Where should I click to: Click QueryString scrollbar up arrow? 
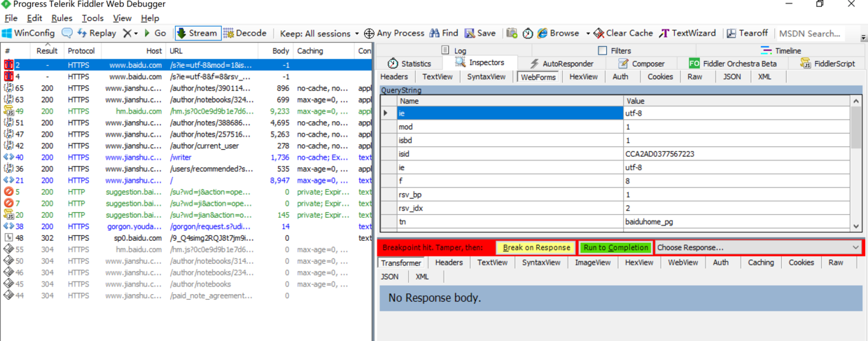[856, 102]
